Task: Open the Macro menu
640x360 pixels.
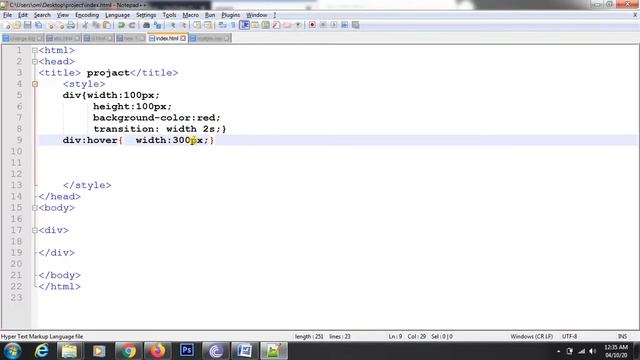Action: point(190,15)
